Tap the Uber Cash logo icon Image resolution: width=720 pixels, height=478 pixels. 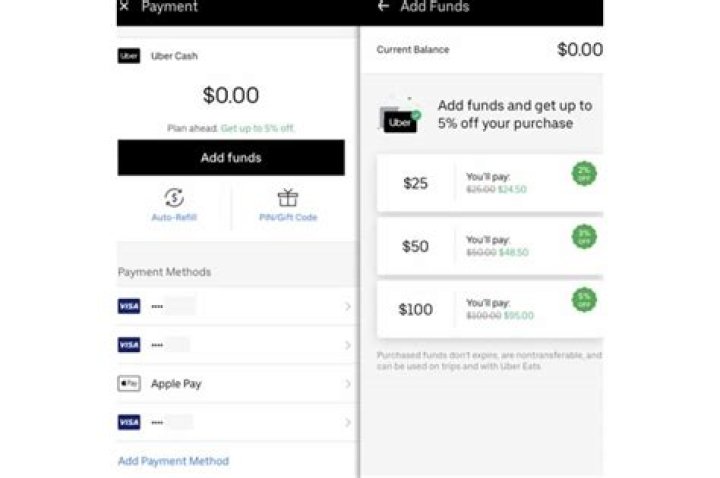tap(129, 56)
